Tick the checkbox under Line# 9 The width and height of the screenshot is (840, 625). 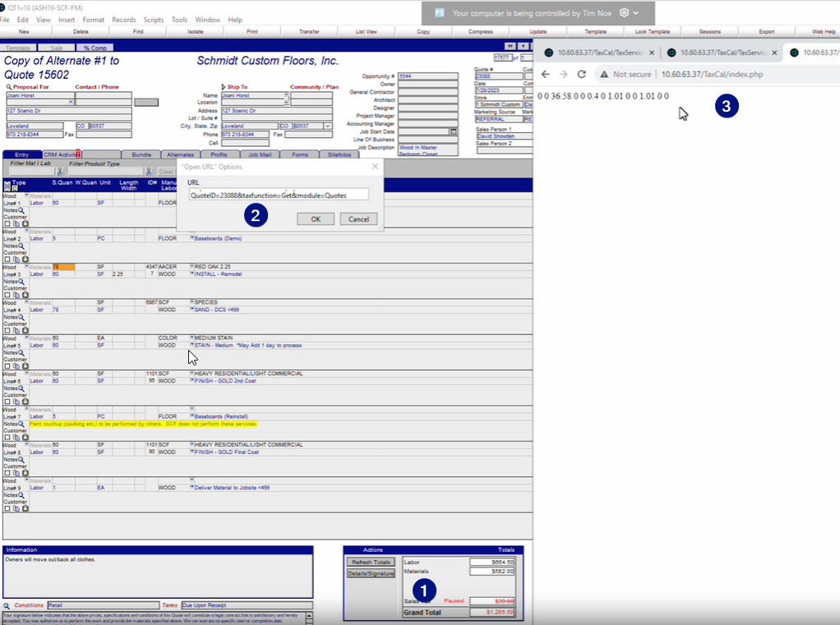[7, 508]
